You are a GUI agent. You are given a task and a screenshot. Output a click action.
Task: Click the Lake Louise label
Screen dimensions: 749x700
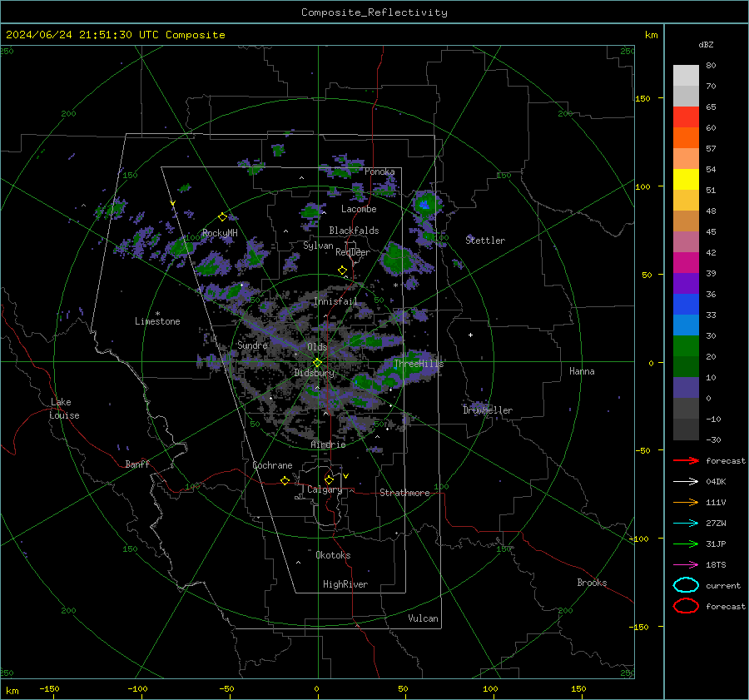coord(64,409)
